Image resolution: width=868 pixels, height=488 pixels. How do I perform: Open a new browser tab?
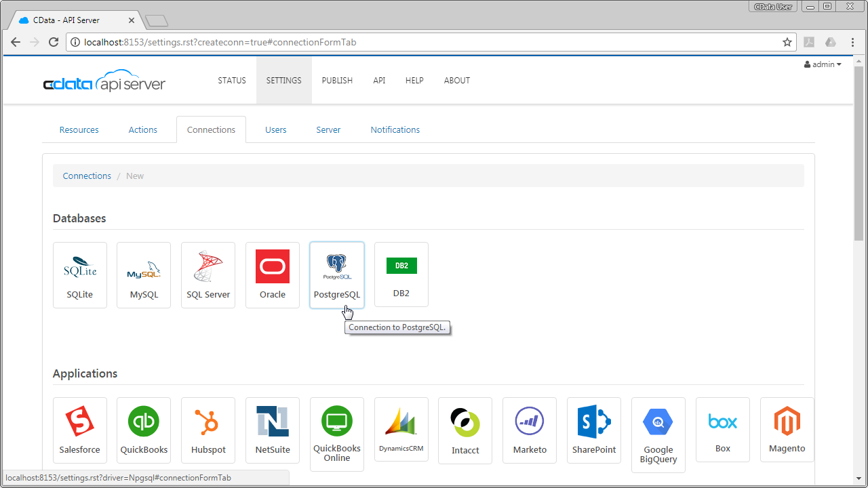coord(156,21)
